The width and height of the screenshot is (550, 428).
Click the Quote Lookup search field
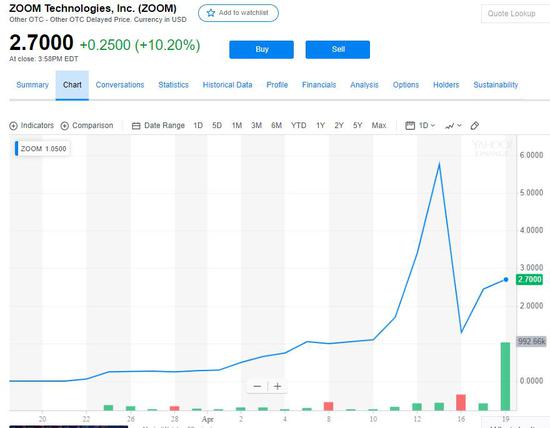click(516, 14)
